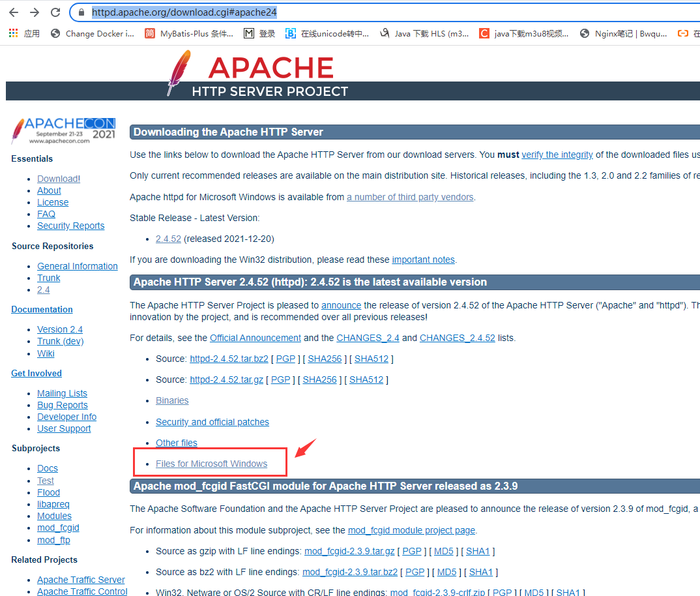Open the apps grid bookmark icon
This screenshot has height=596, width=700.
click(14, 33)
